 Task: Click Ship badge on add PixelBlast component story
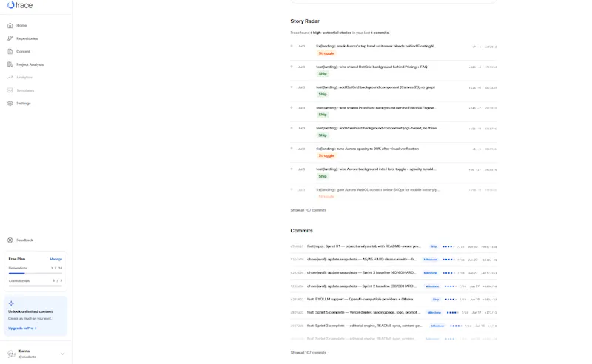point(323,135)
